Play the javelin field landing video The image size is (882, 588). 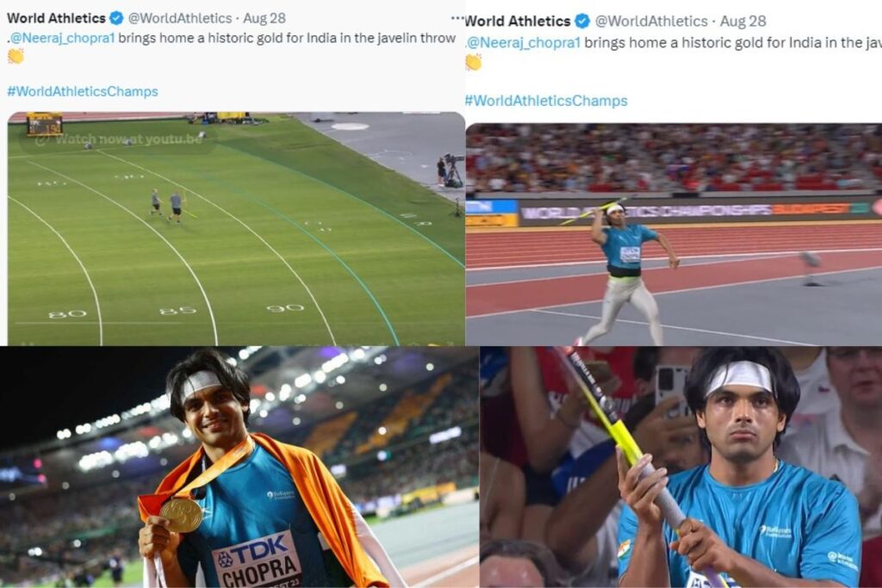click(x=236, y=229)
